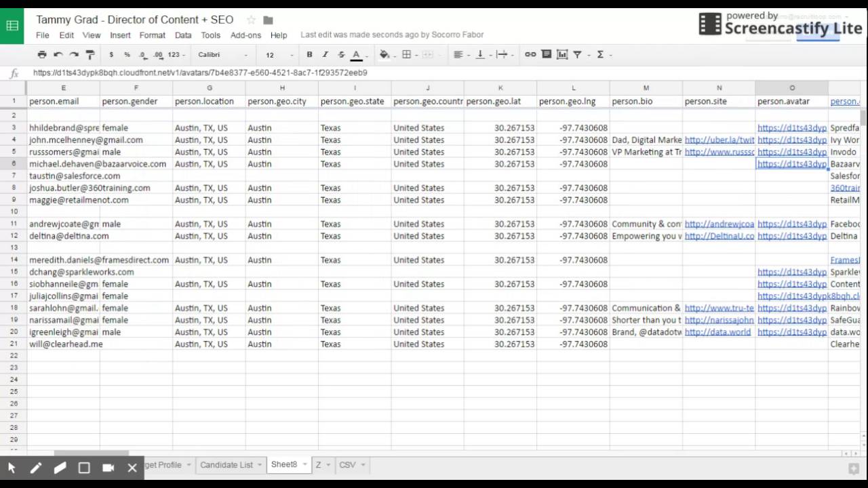Image resolution: width=868 pixels, height=488 pixels.
Task: Select column header O
Action: (791, 88)
